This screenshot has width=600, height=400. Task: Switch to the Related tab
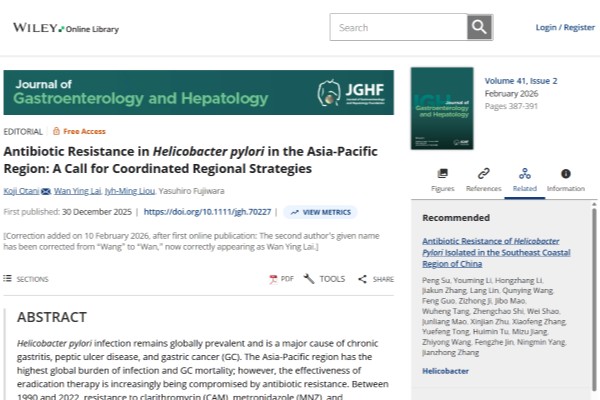pos(524,178)
